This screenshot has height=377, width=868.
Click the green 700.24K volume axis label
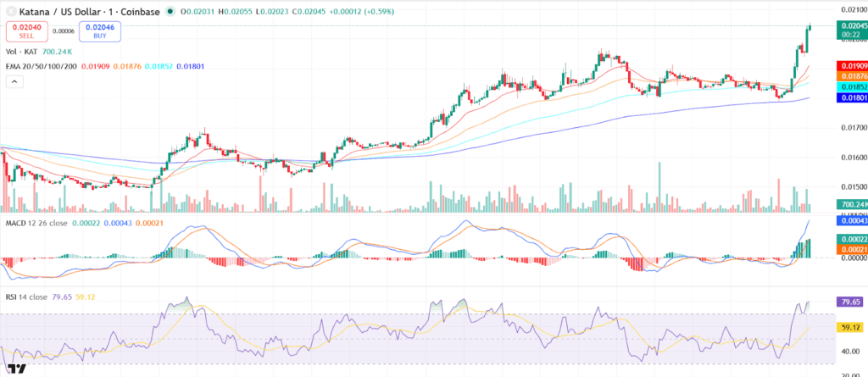(x=851, y=205)
